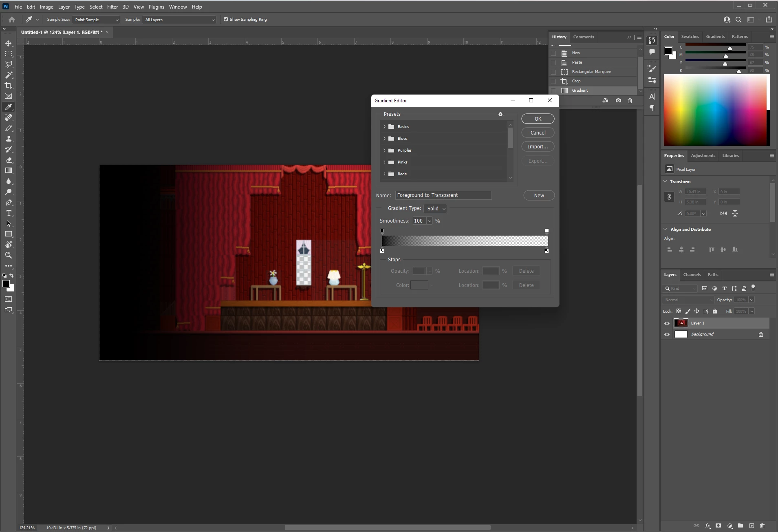778x532 pixels.
Task: Toggle lock all for layer
Action: point(715,311)
